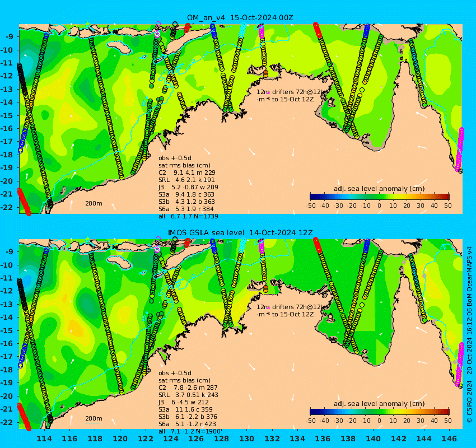The width and height of the screenshot is (476, 448).
Task: Click longitude axis label '114'
Action: coord(45,439)
